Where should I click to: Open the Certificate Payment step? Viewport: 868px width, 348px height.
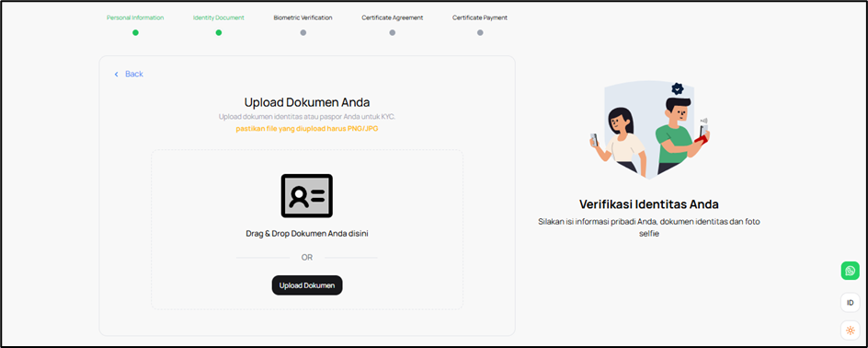point(480,17)
